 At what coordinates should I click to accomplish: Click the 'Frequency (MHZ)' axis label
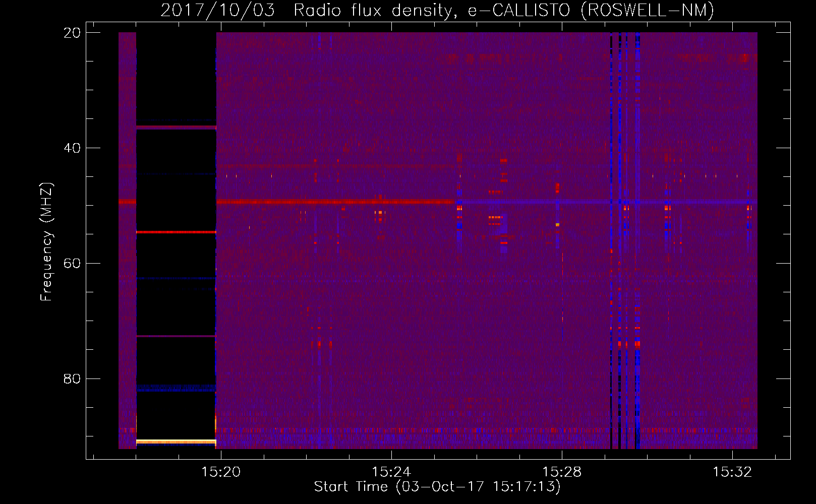(46, 242)
